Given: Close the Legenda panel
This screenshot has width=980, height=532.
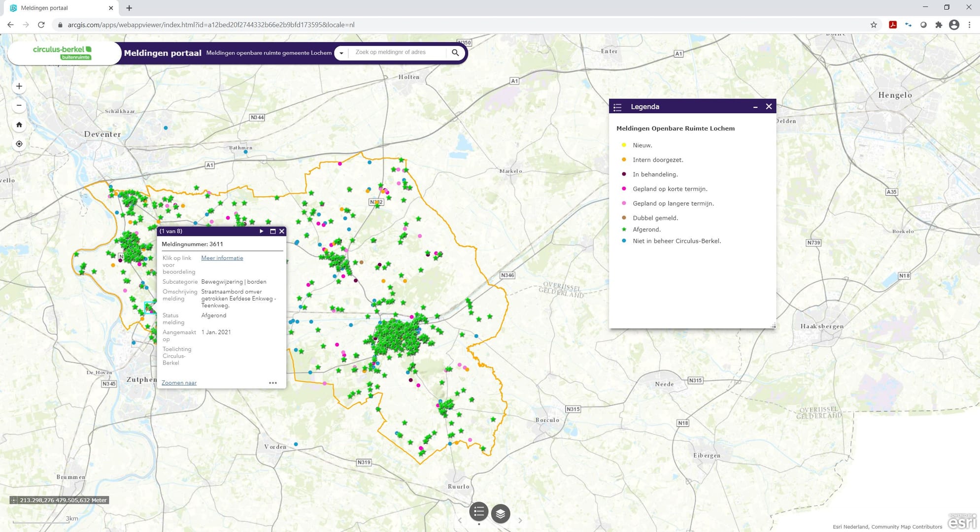Looking at the screenshot, I should coord(769,106).
